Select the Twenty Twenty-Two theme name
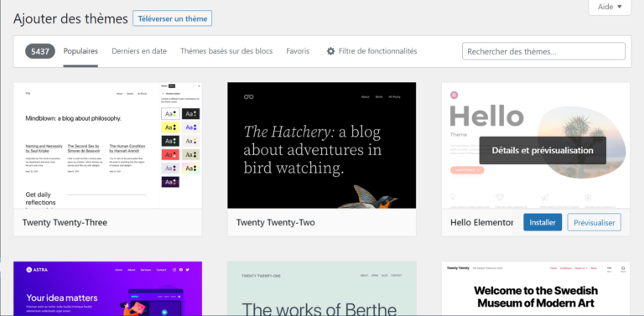Screen dimensions: 644x316 276,222
